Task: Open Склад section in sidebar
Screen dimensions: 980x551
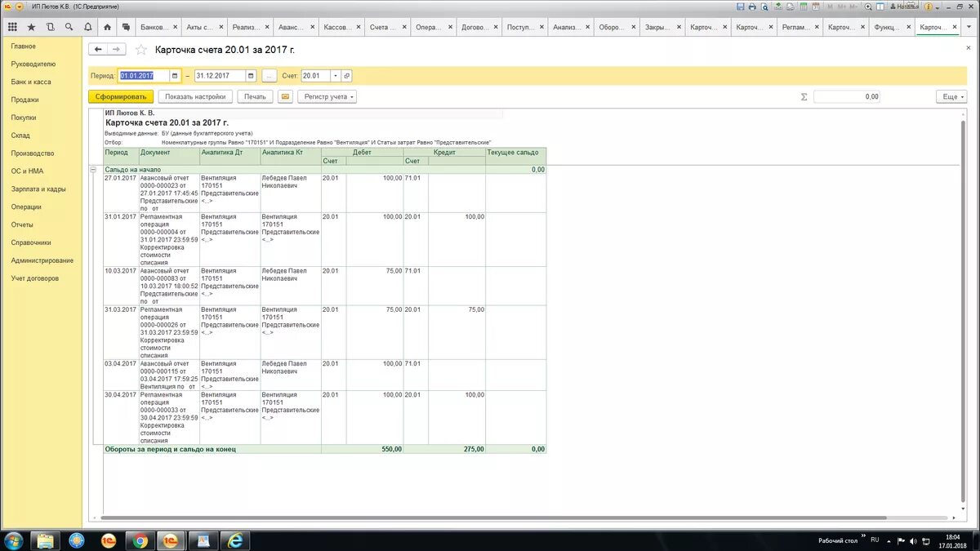Action: click(20, 136)
